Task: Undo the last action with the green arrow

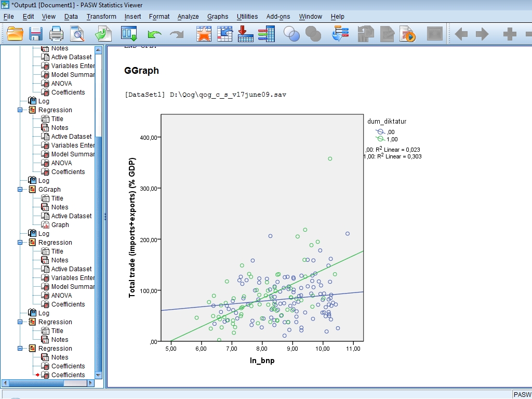Action: (154, 34)
